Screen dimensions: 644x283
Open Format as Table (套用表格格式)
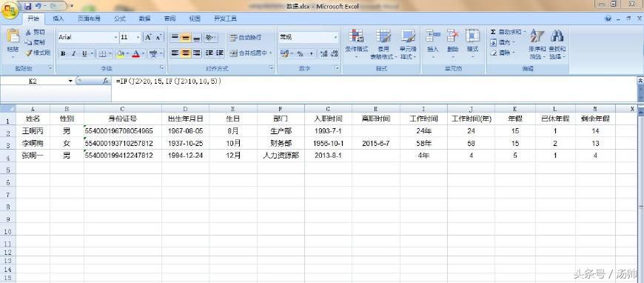coord(383,44)
